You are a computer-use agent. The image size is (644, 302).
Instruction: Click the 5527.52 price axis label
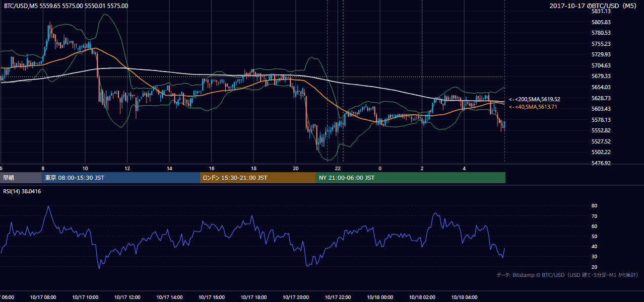[x=602, y=141]
